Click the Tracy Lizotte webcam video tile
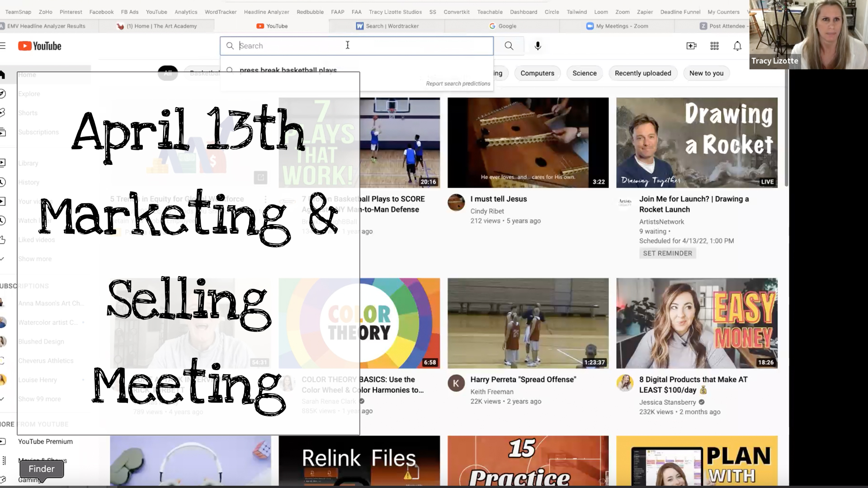This screenshot has height=488, width=868. (x=808, y=34)
